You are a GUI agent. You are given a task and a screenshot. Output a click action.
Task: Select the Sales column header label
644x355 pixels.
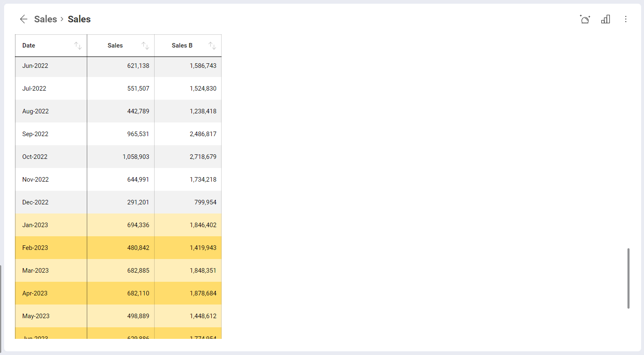tap(115, 46)
